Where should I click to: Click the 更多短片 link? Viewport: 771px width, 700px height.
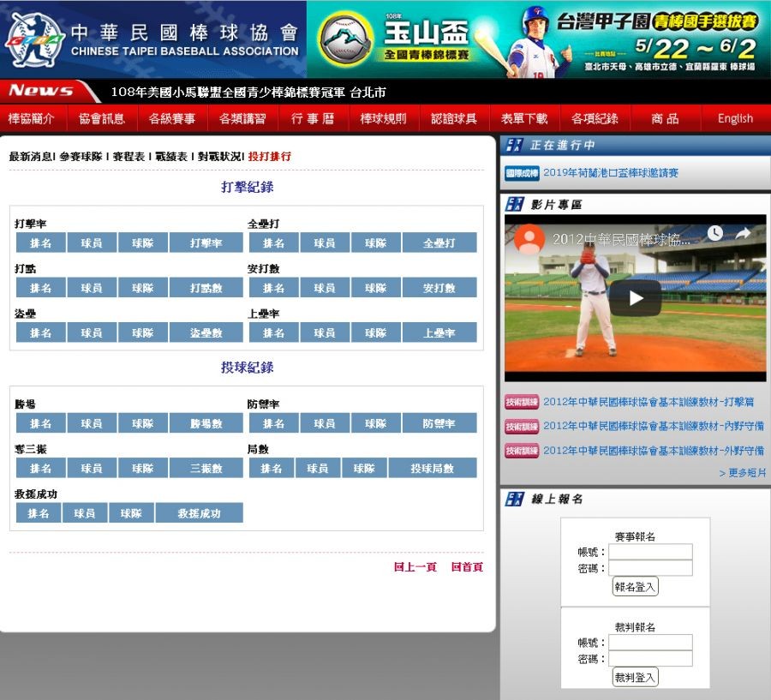pyautogui.click(x=742, y=473)
